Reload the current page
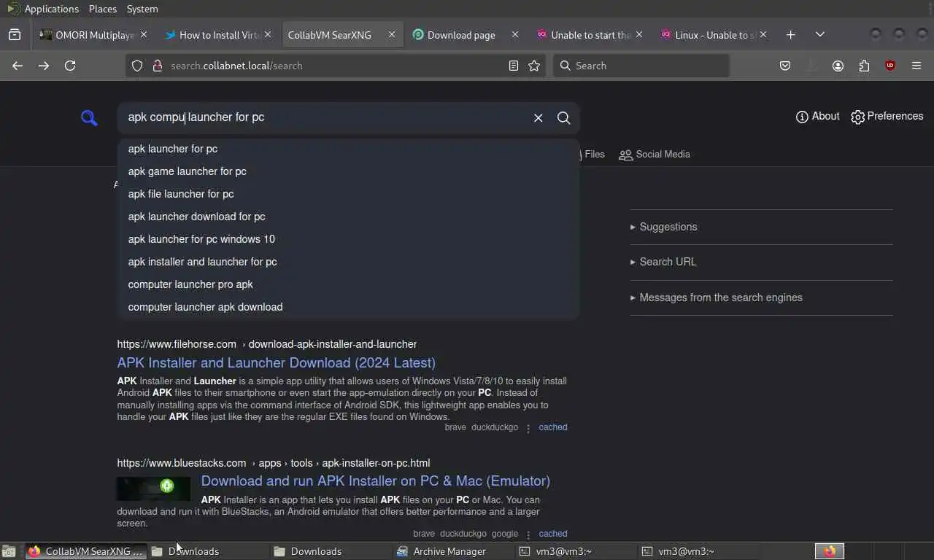 point(70,66)
